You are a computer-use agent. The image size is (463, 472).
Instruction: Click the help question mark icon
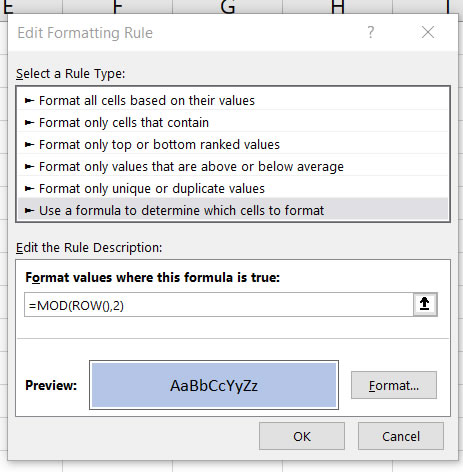(x=371, y=32)
